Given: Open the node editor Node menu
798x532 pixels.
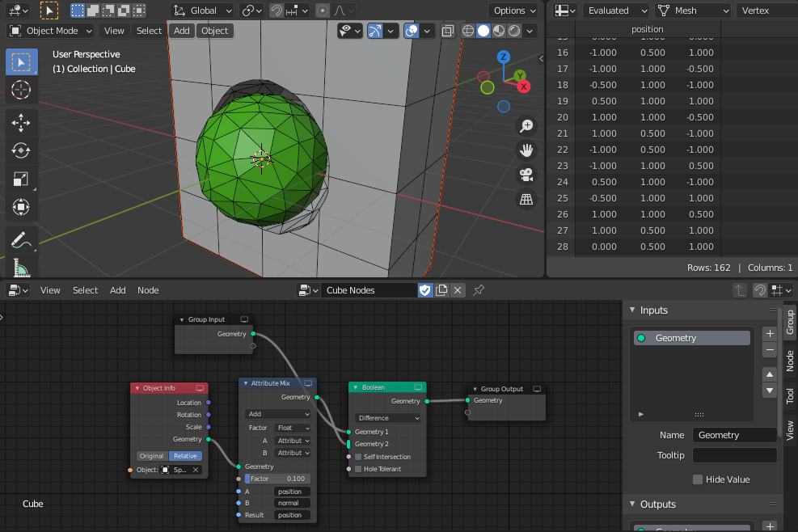Looking at the screenshot, I should click(148, 290).
